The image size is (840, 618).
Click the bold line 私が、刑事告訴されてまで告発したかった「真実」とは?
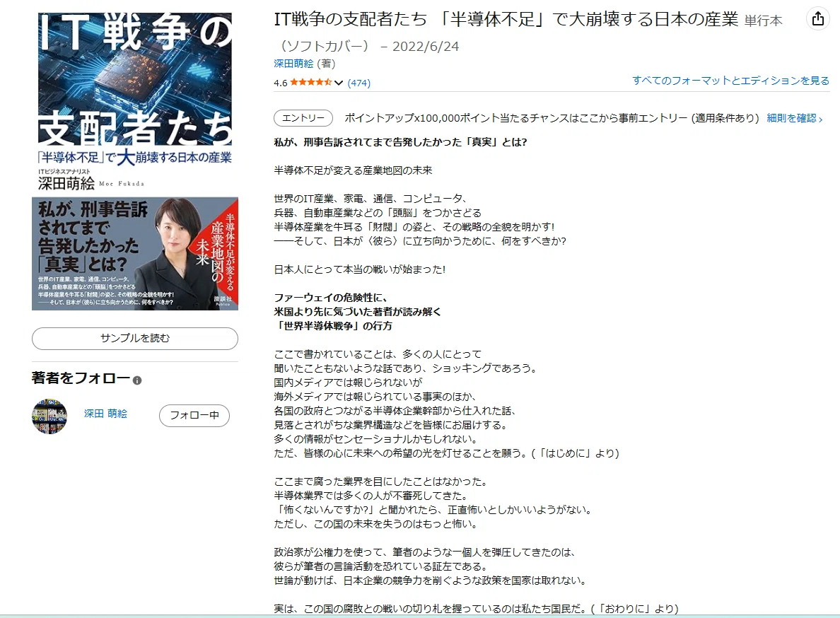[401, 142]
